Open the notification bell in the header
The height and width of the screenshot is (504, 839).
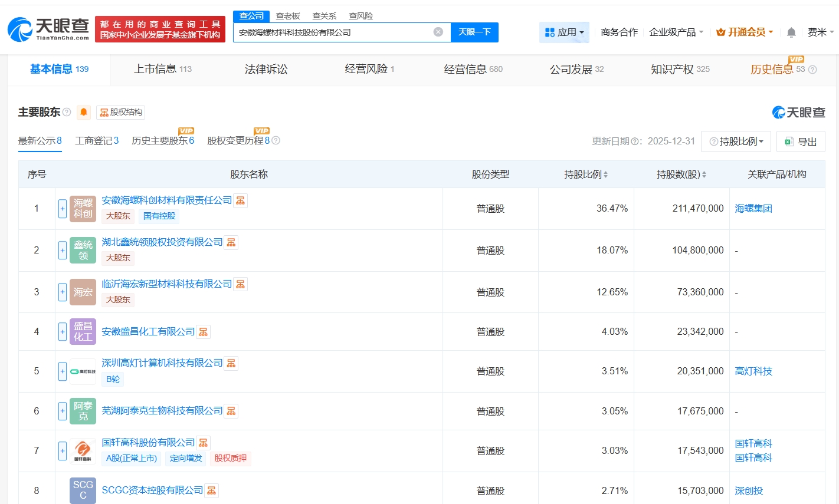[791, 32]
